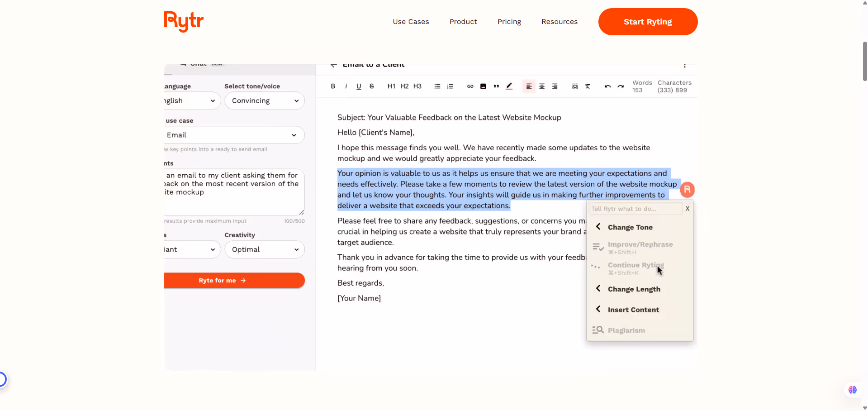Image resolution: width=868 pixels, height=411 pixels.
Task: Click the Subject line text
Action: 449,118
